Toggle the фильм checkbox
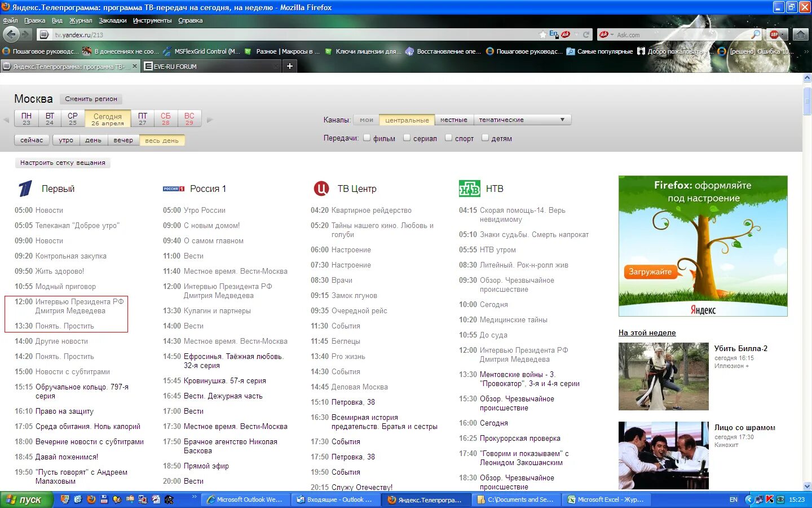812x508 pixels. tap(367, 138)
